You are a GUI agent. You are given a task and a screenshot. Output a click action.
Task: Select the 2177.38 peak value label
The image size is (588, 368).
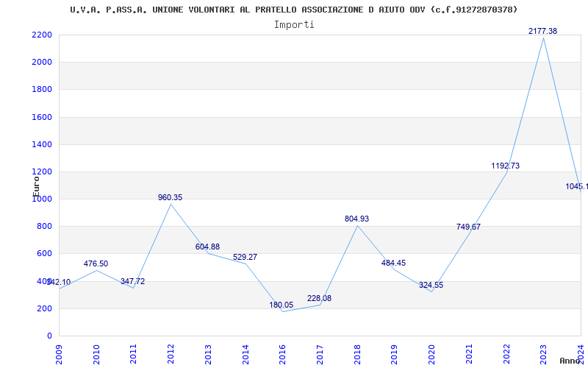(542, 31)
